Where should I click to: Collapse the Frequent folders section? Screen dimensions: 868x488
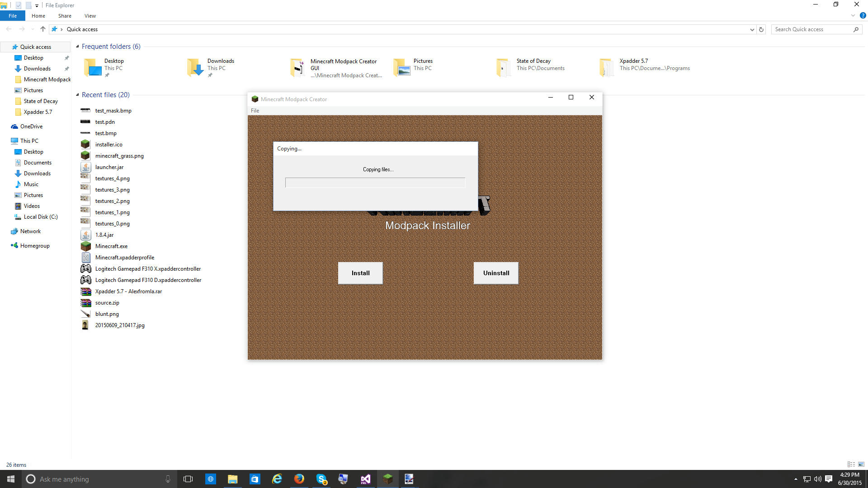(x=77, y=47)
